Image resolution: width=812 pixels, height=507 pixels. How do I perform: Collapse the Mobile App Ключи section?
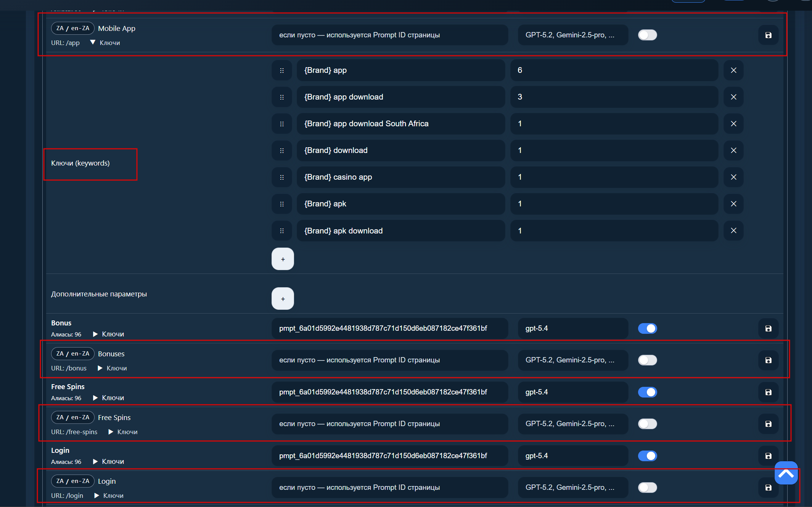[x=105, y=43]
